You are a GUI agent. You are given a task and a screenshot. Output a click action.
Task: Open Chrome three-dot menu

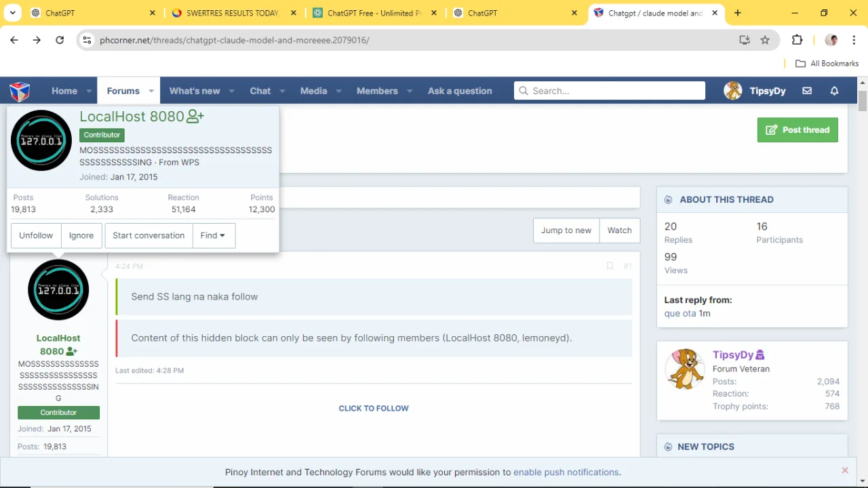coord(853,40)
